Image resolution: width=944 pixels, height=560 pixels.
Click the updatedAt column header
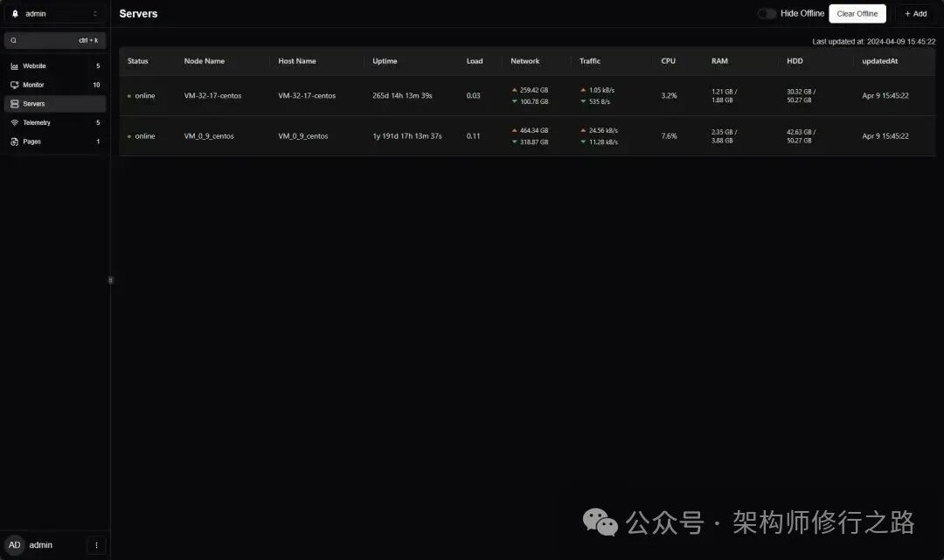coord(879,61)
